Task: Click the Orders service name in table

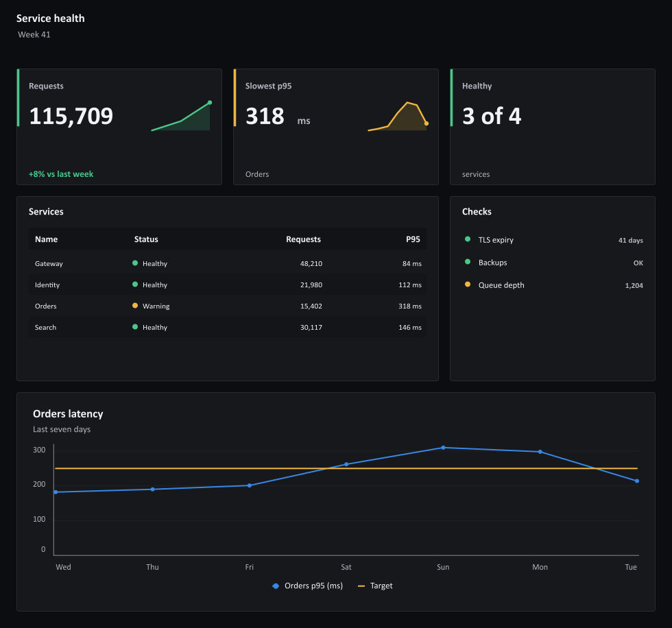Action: click(x=45, y=306)
